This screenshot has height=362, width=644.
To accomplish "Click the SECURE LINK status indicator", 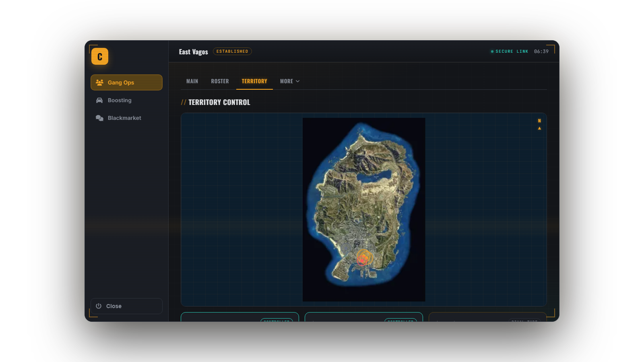I will (509, 51).
